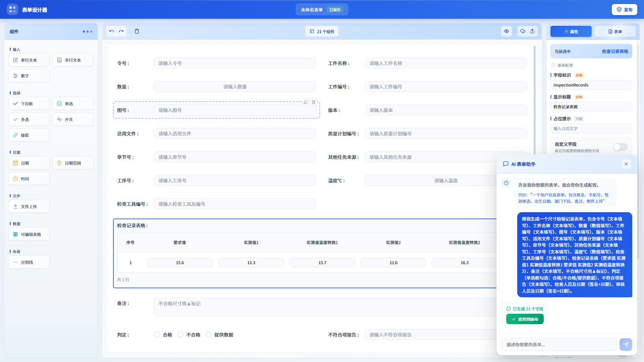This screenshot has width=644, height=362.
Task: Click the undo arrow icon
Action: click(x=112, y=31)
